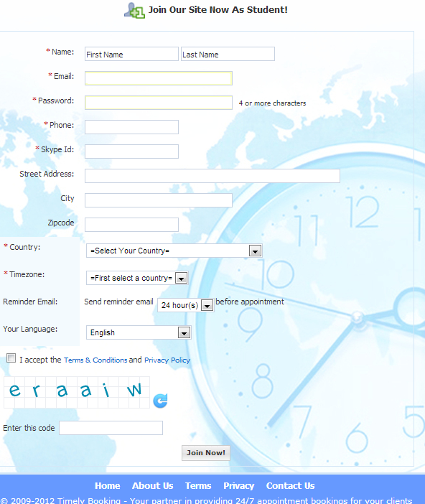Image resolution: width=425 pixels, height=504 pixels.
Task: Click the City input field
Action: coord(159,200)
